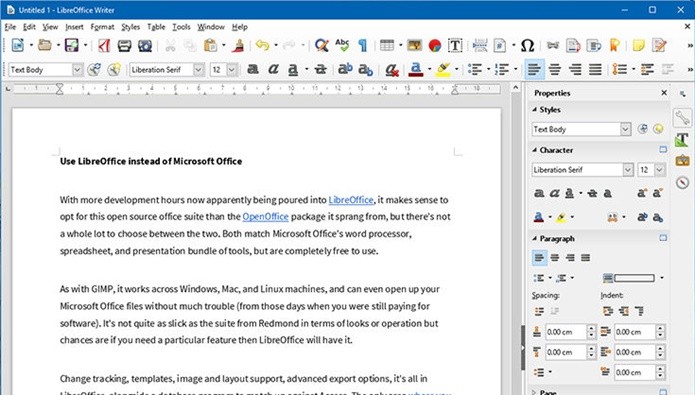The width and height of the screenshot is (695, 395).
Task: Open Character section more options
Action: pyautogui.click(x=663, y=150)
